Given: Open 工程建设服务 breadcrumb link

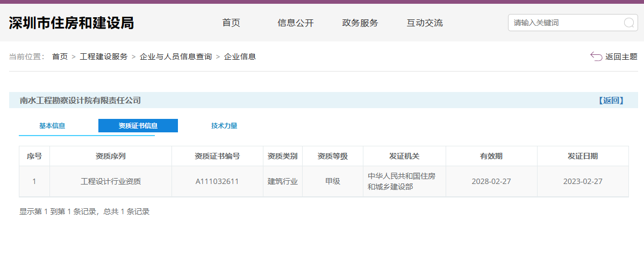Looking at the screenshot, I should tap(104, 56).
